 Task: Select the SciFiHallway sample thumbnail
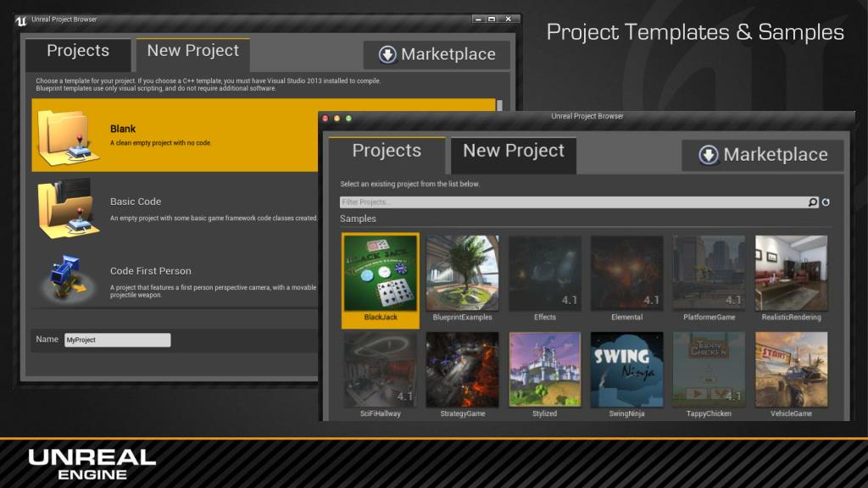[381, 369]
